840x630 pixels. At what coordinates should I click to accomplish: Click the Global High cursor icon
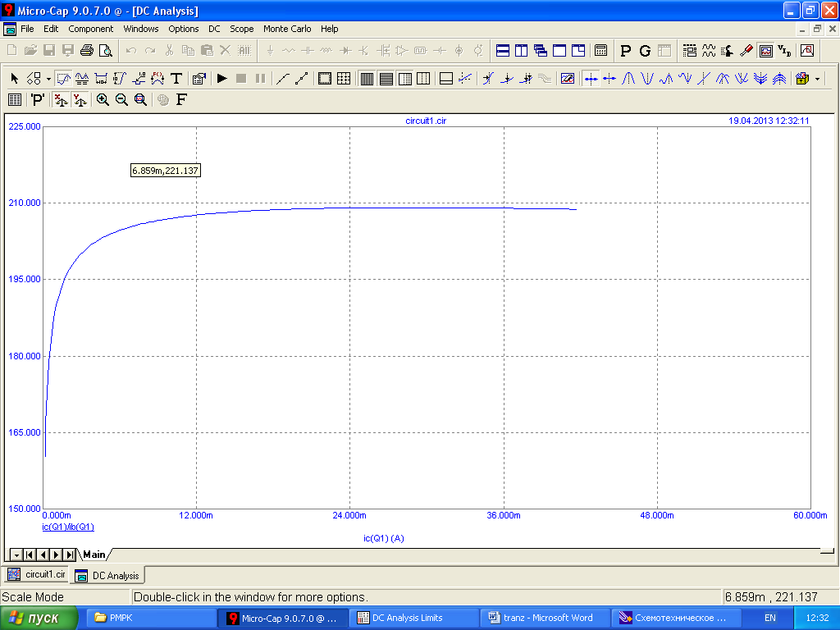(x=723, y=79)
